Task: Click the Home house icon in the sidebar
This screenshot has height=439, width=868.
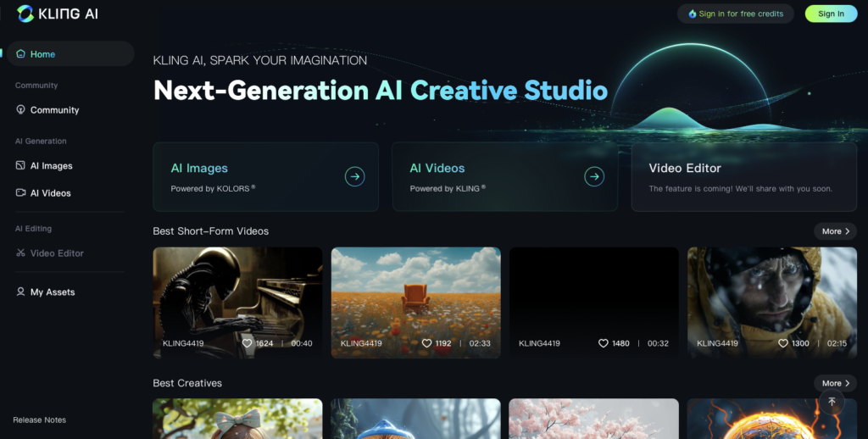Action: pos(20,53)
